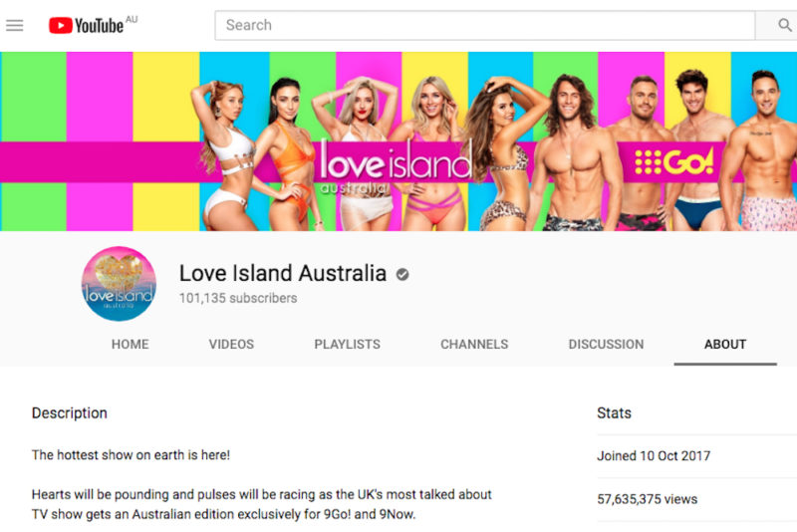Open the PLAYLISTS tab

click(x=347, y=344)
